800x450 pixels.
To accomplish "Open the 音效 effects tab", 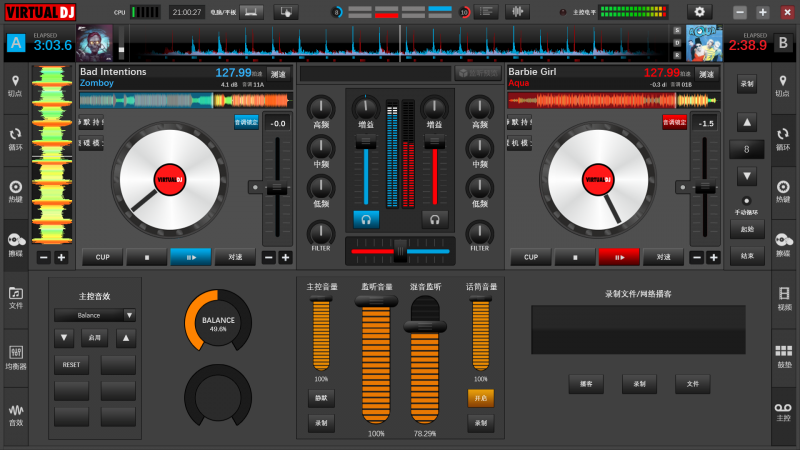I will click(x=15, y=415).
